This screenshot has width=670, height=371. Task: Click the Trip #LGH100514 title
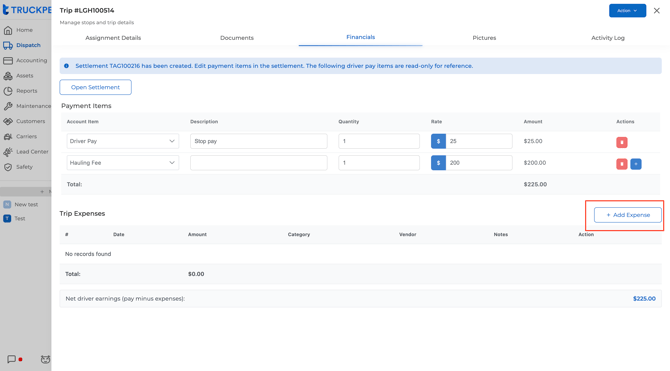pyautogui.click(x=87, y=10)
